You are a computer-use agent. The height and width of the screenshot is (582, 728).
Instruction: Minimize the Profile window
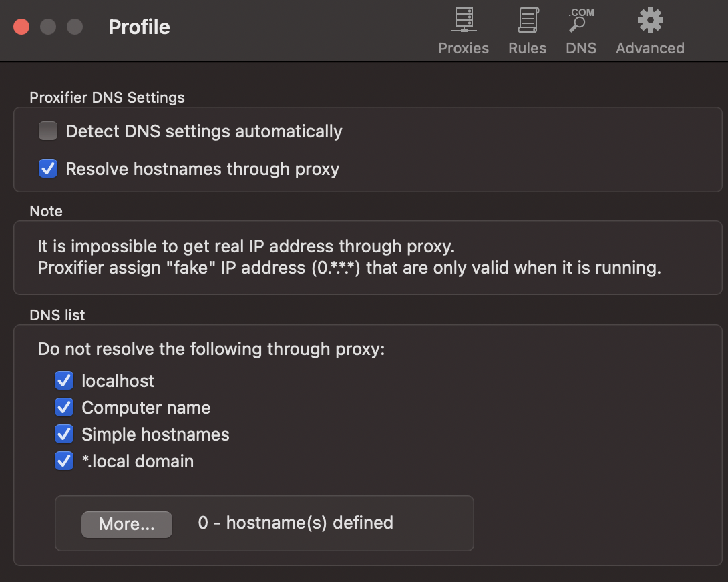[x=48, y=27]
